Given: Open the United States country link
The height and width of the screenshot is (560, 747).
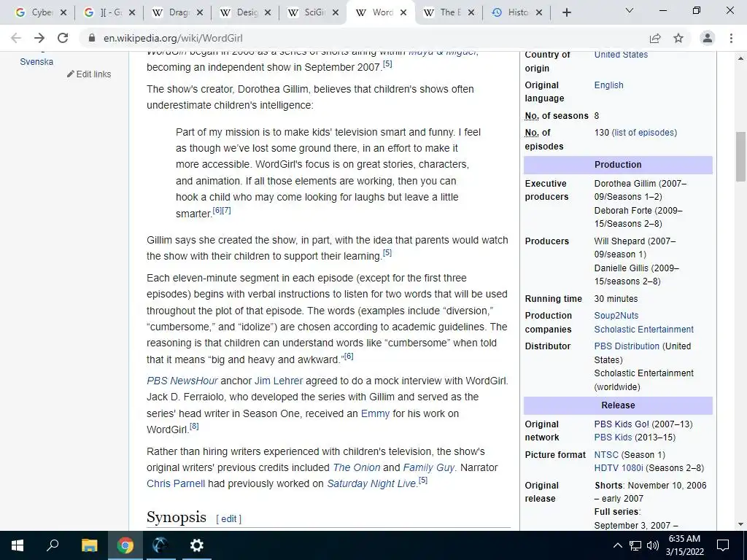Looking at the screenshot, I should [x=621, y=55].
